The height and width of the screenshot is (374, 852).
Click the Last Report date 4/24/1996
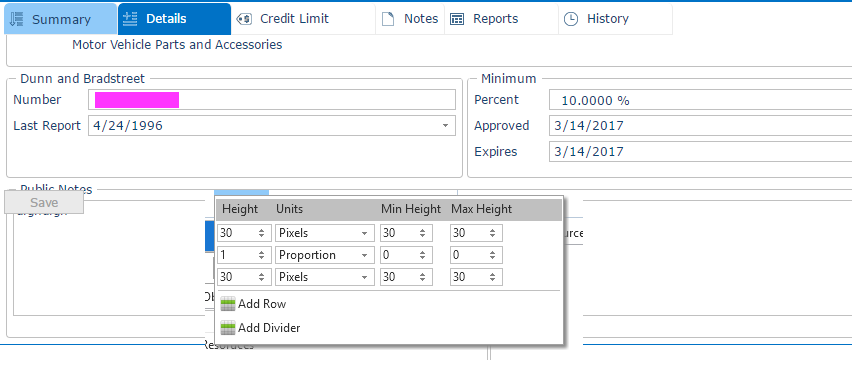[x=128, y=126]
